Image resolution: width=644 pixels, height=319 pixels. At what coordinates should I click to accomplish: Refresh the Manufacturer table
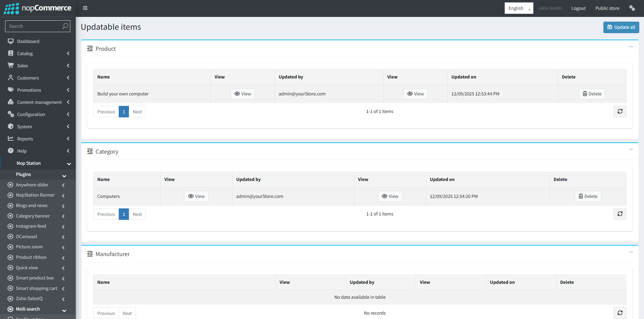[x=620, y=313]
